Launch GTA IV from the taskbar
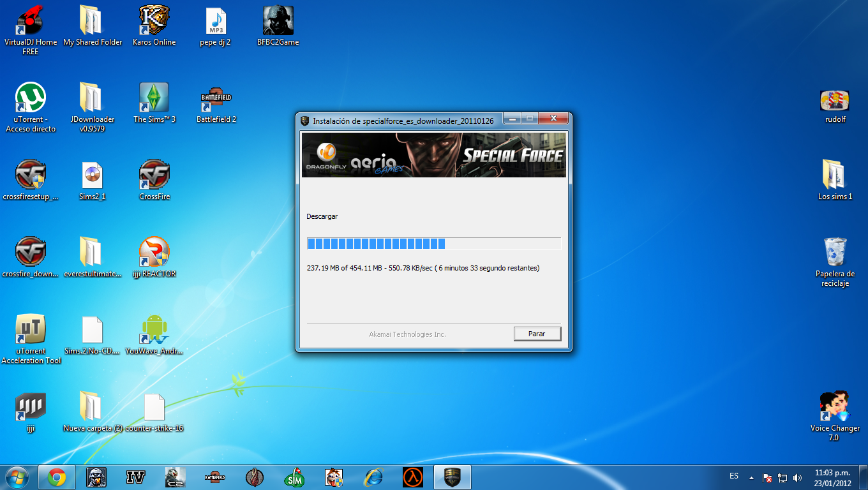This screenshot has height=490, width=868. (x=136, y=477)
